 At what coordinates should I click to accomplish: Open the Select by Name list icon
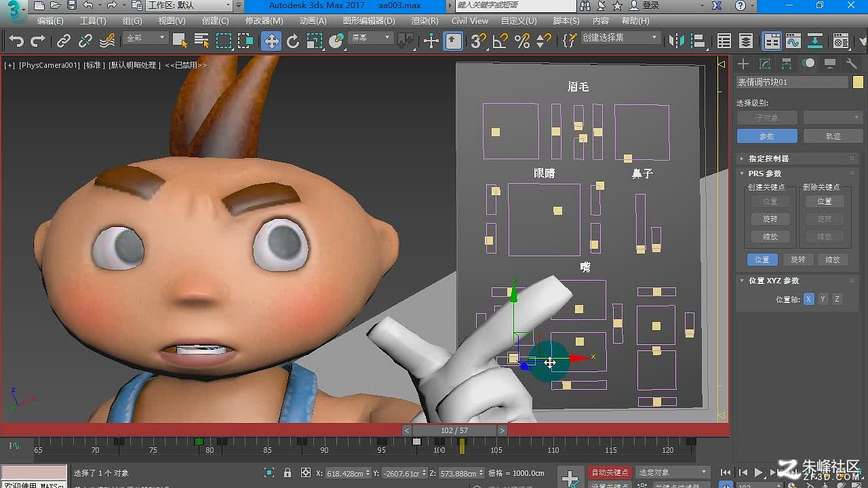click(x=201, y=41)
